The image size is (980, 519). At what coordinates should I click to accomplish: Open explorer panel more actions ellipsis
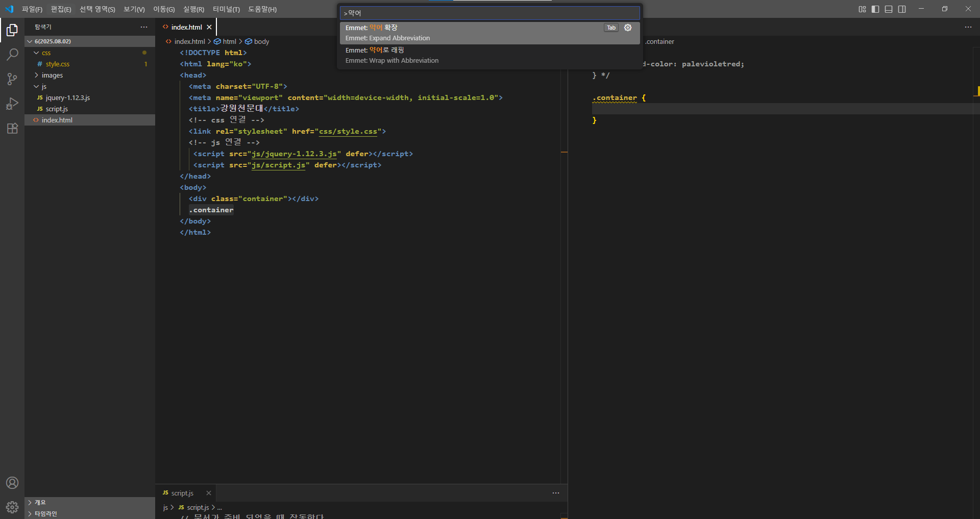click(x=144, y=27)
